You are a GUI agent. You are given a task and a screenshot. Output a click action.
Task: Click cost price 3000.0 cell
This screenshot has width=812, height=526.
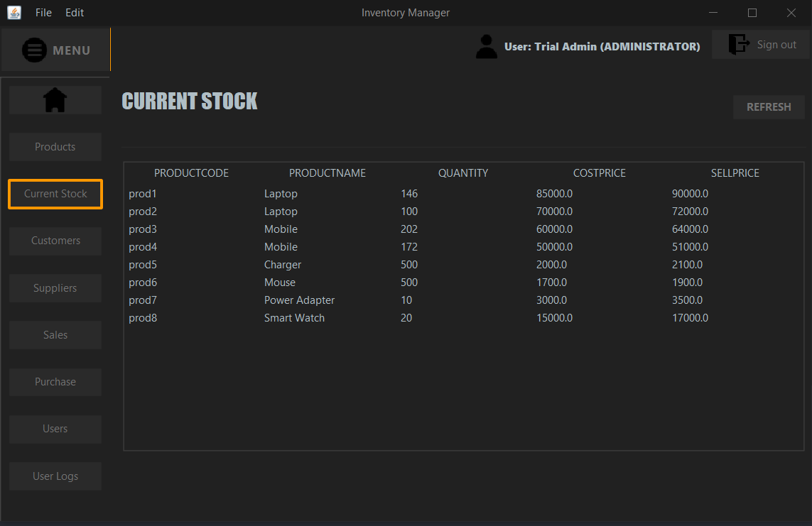(599, 300)
